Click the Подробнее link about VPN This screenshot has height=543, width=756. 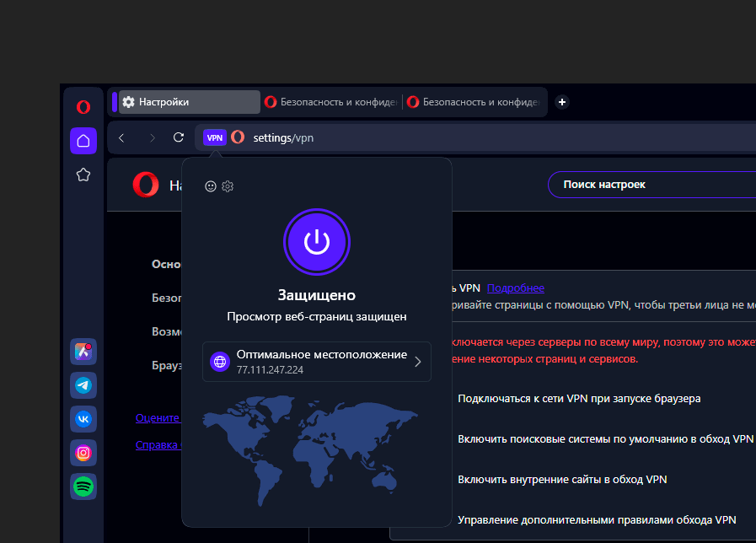pyautogui.click(x=515, y=288)
